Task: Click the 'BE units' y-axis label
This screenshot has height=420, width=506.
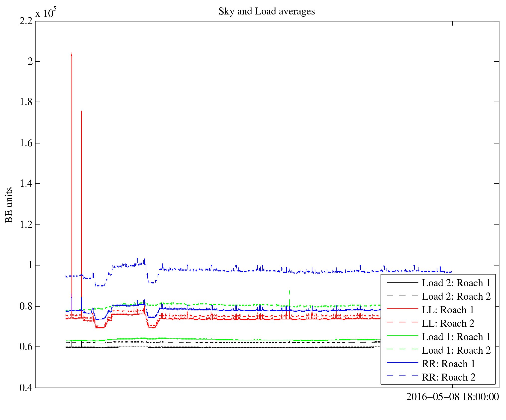Action: [9, 205]
